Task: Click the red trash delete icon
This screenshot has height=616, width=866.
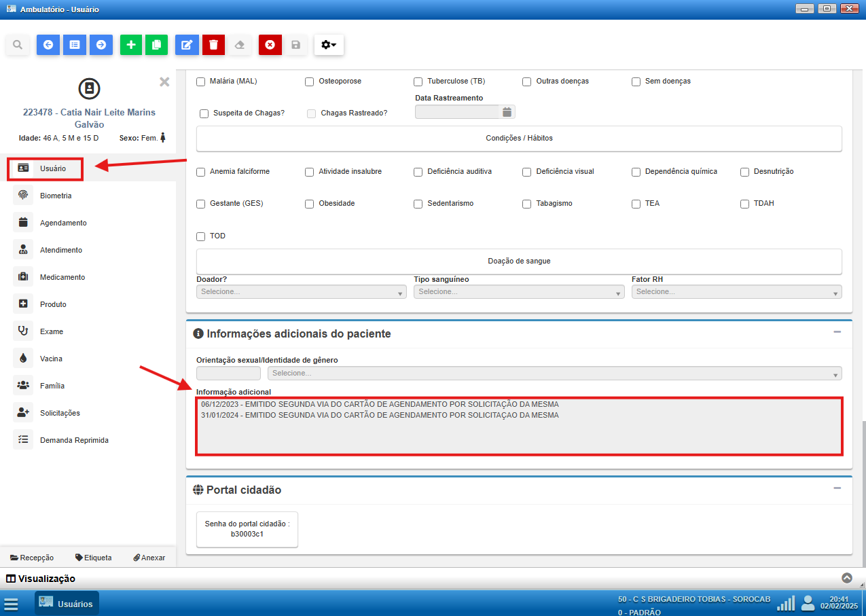Action: coord(213,45)
